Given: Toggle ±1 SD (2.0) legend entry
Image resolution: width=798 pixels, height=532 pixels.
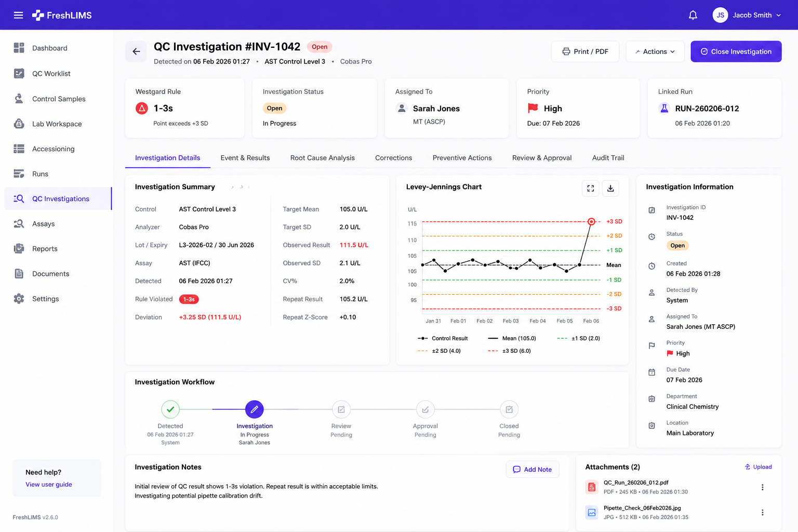Looking at the screenshot, I should 578,338.
